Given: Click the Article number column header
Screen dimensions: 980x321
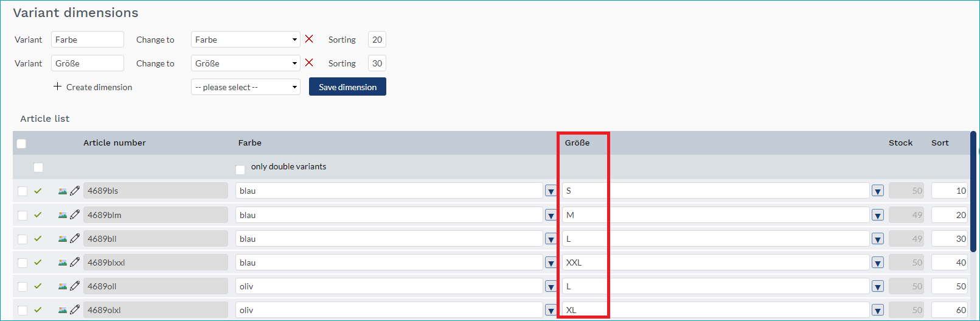Looking at the screenshot, I should pos(114,143).
